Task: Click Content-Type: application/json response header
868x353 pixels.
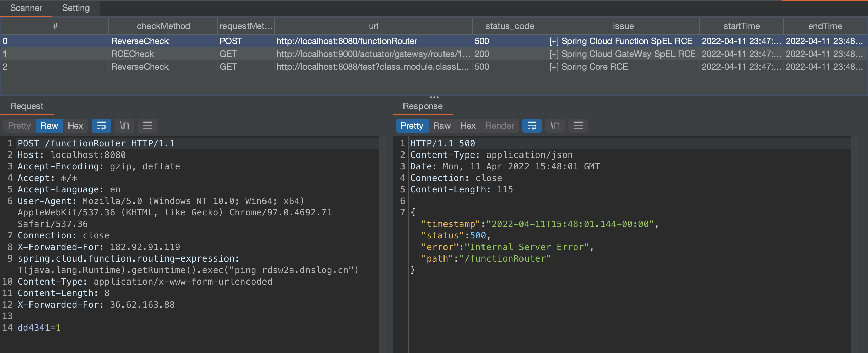Action: coord(491,155)
